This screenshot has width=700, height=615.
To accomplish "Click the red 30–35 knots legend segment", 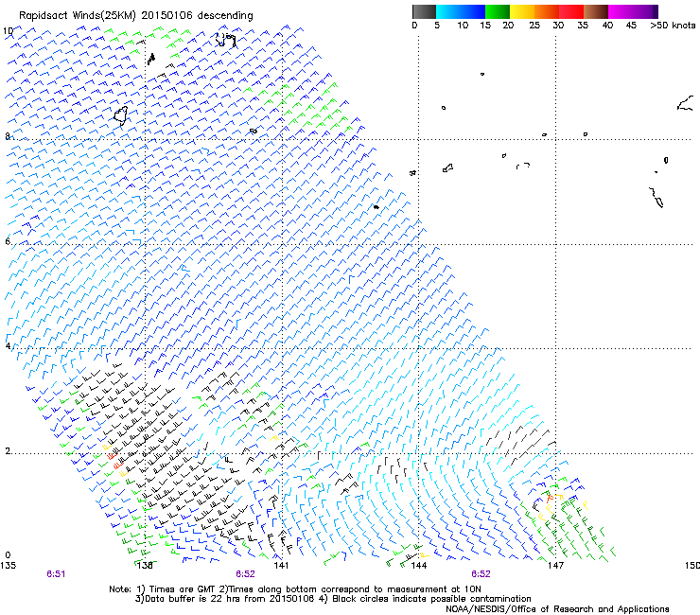I will [571, 11].
